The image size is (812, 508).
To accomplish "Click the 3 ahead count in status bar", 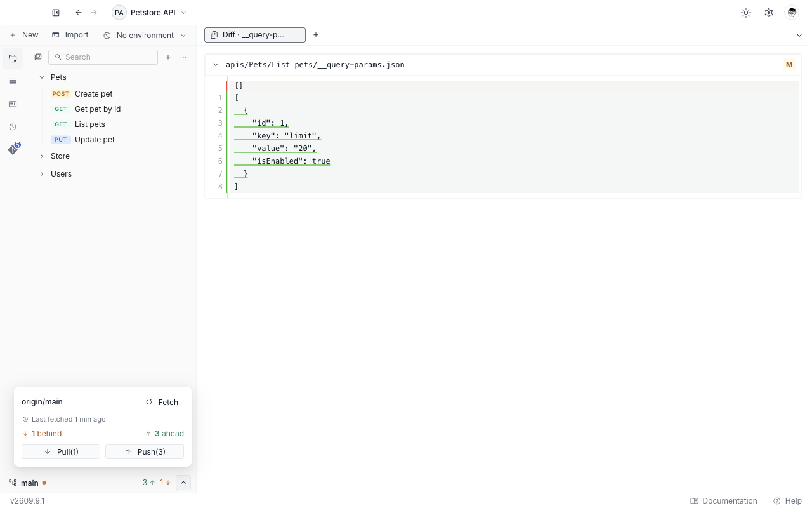I will pos(149,483).
